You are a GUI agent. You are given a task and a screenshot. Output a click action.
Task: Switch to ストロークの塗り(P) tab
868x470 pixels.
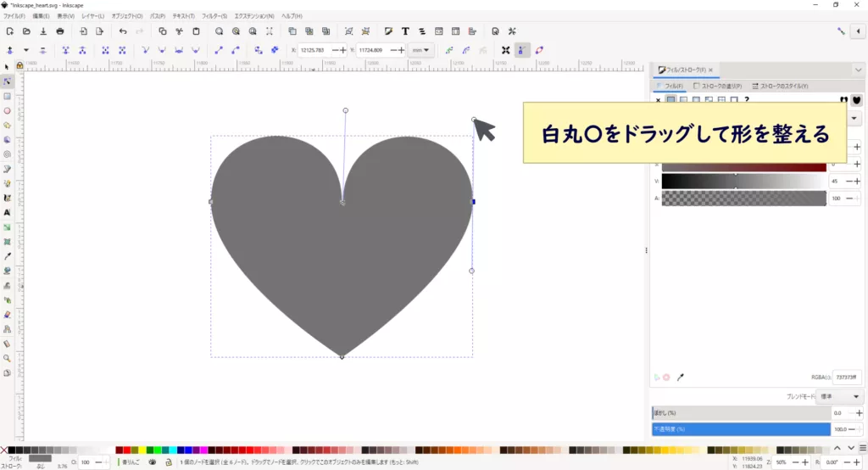(717, 87)
